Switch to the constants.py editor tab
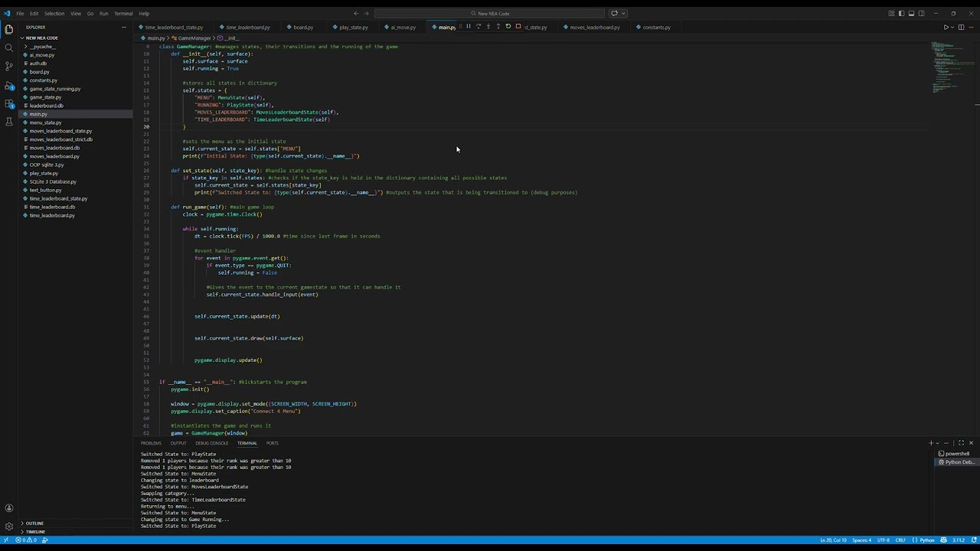 coord(656,28)
